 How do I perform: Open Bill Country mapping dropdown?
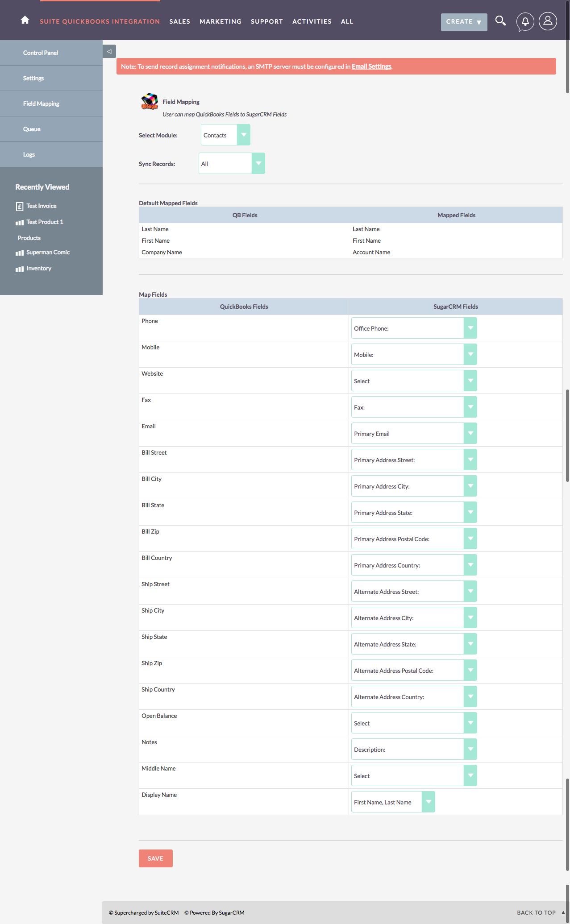(414, 565)
